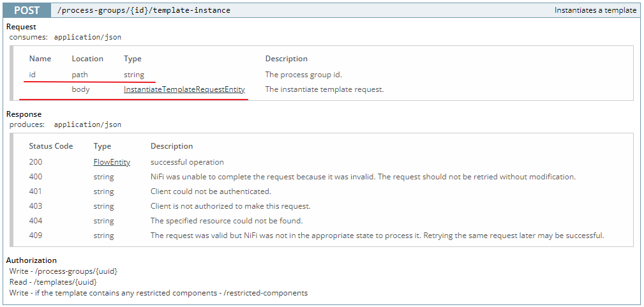Viewport: 644px width, 307px height.
Task: Click status code 400
Action: (36, 177)
